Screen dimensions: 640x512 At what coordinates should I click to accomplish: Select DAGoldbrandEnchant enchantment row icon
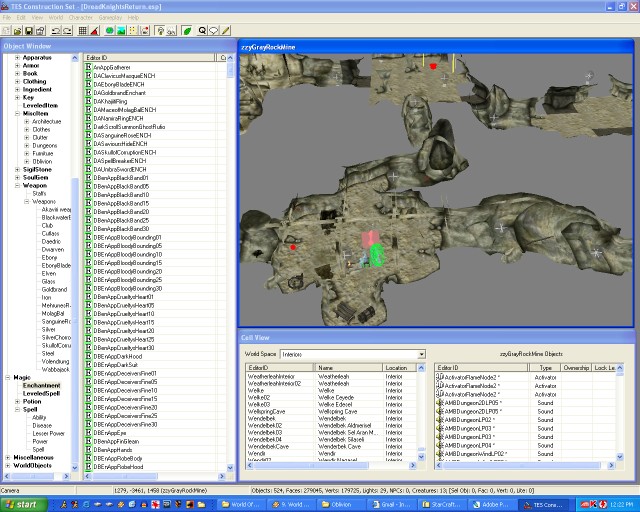[x=88, y=93]
